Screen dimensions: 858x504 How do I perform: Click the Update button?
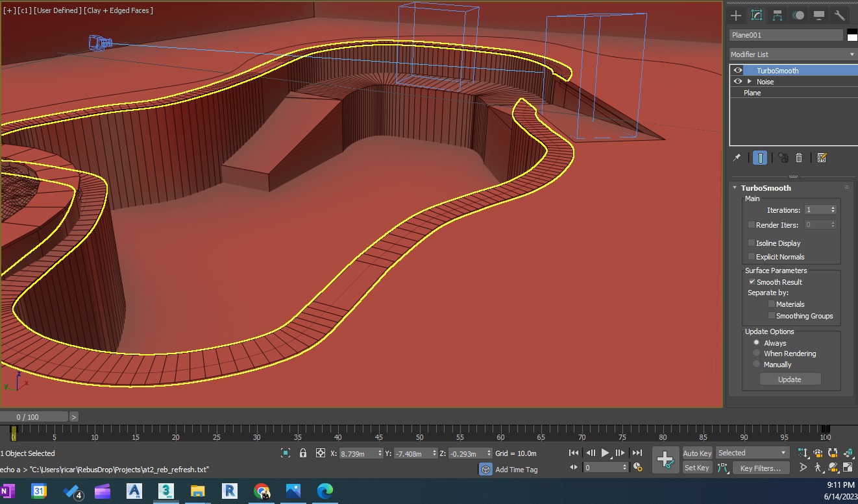pyautogui.click(x=790, y=379)
